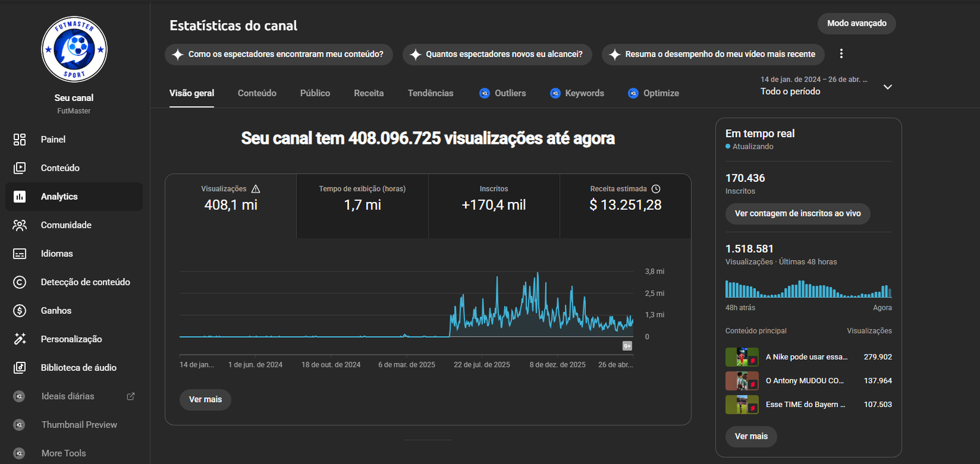Open the Tendências tab
The image size is (980, 464).
(x=431, y=93)
